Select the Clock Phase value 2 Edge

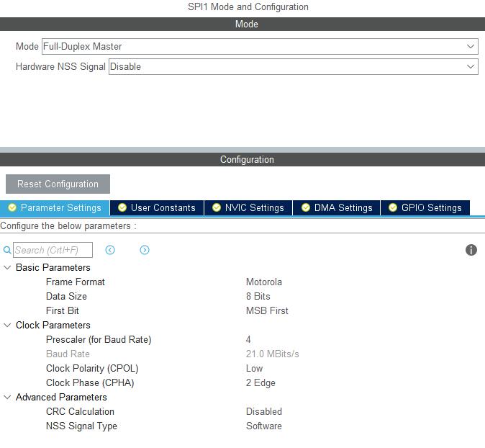point(260,382)
